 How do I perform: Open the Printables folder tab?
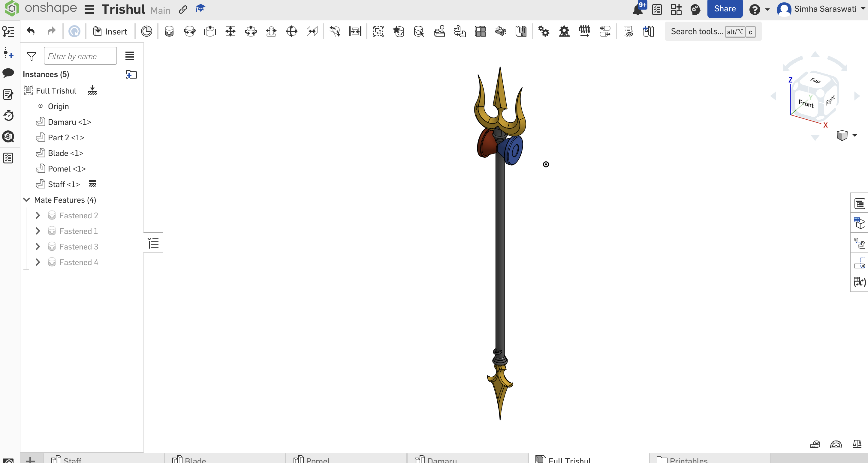710,458
